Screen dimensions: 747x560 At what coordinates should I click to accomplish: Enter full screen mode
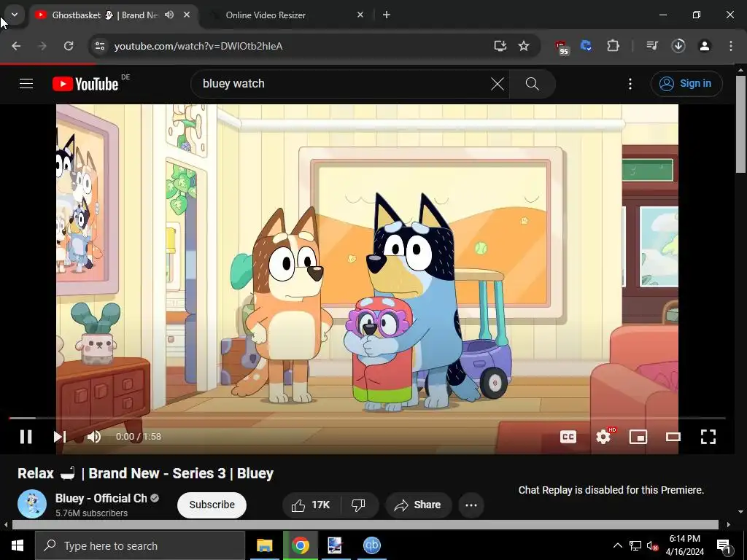pos(708,437)
